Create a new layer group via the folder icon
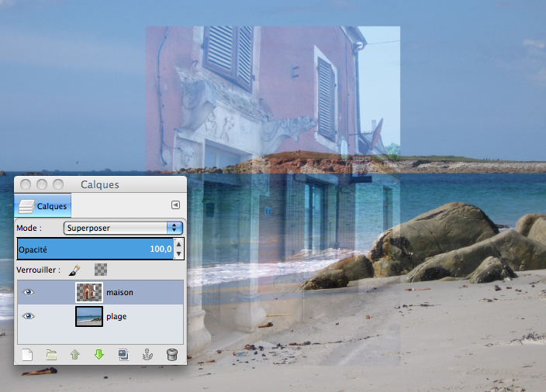The image size is (546, 392). coord(51,355)
